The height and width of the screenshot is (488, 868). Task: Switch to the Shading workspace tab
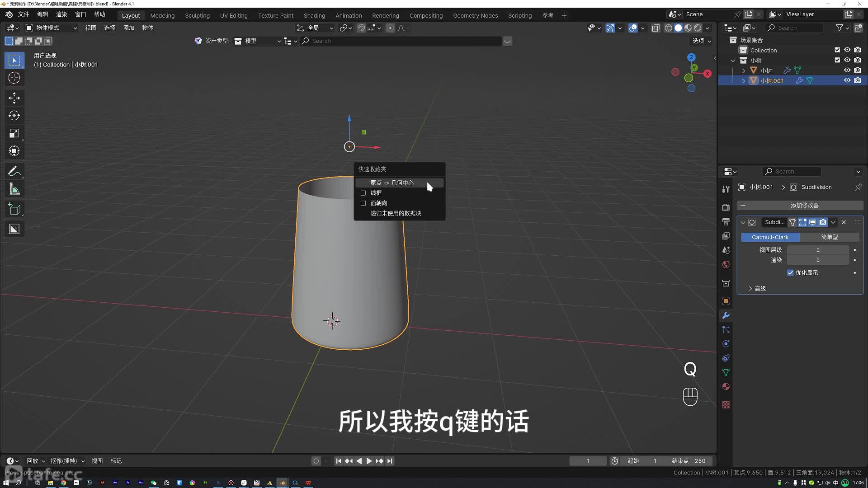314,15
